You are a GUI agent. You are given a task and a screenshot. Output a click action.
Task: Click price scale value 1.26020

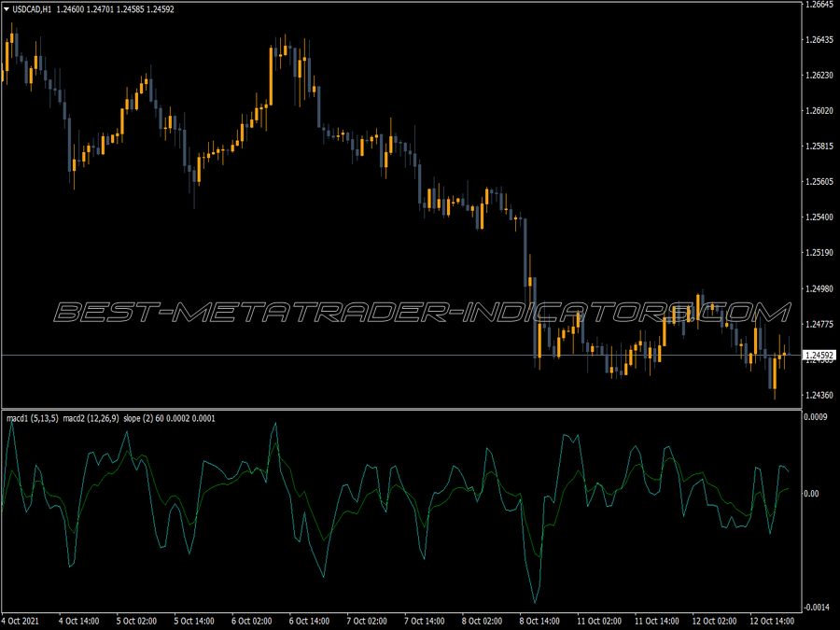819,111
